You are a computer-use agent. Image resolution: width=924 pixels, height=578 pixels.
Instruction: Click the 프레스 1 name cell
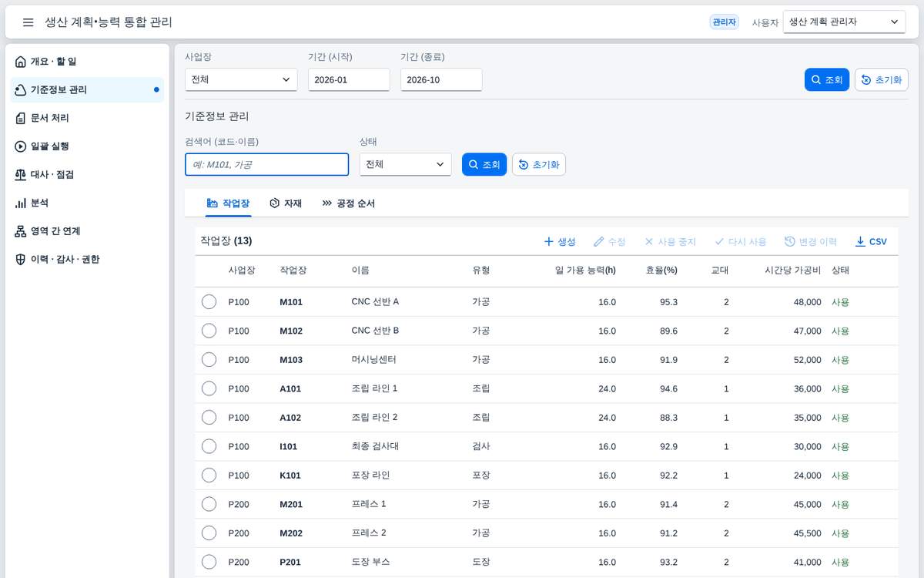[368, 504]
